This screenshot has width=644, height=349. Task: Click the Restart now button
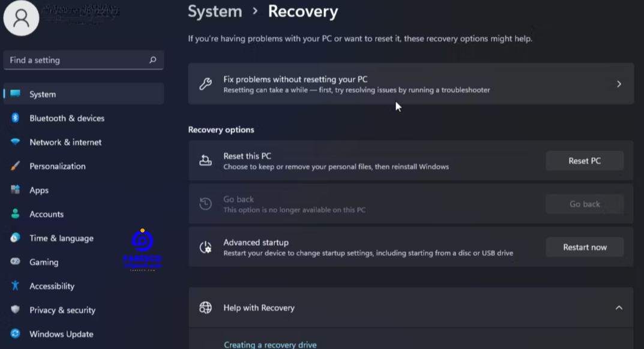click(585, 247)
